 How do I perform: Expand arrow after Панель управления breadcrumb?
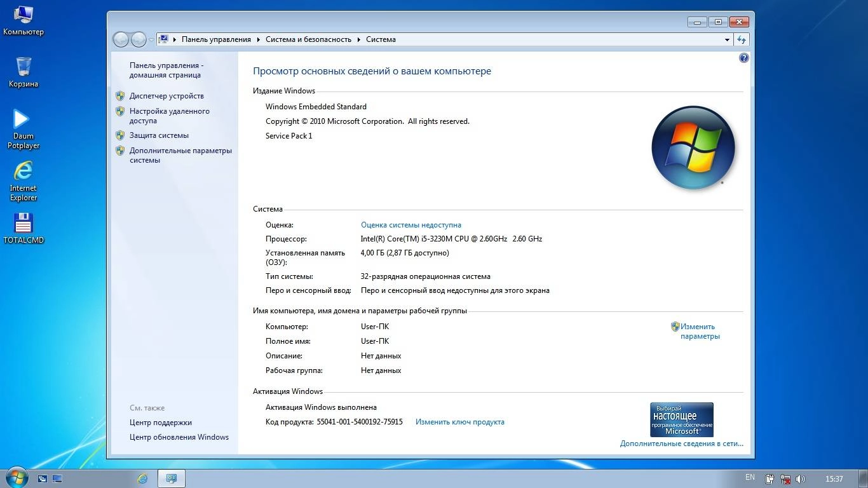259,39
